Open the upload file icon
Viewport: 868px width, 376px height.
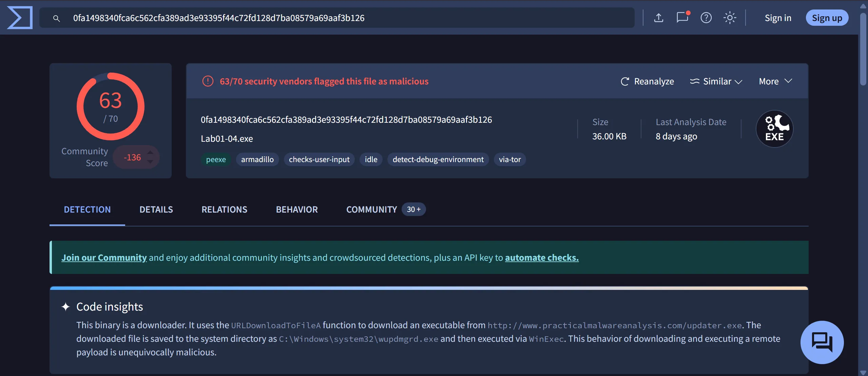tap(658, 18)
